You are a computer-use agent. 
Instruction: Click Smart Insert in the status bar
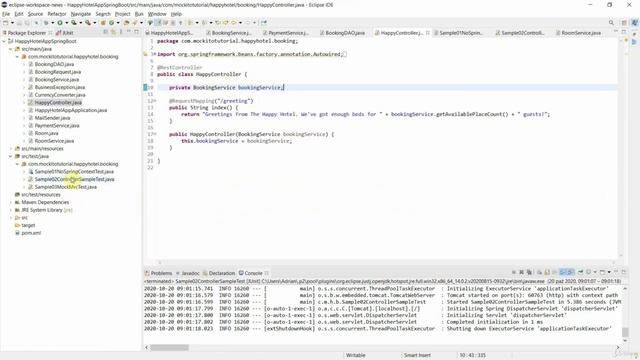[417, 355]
